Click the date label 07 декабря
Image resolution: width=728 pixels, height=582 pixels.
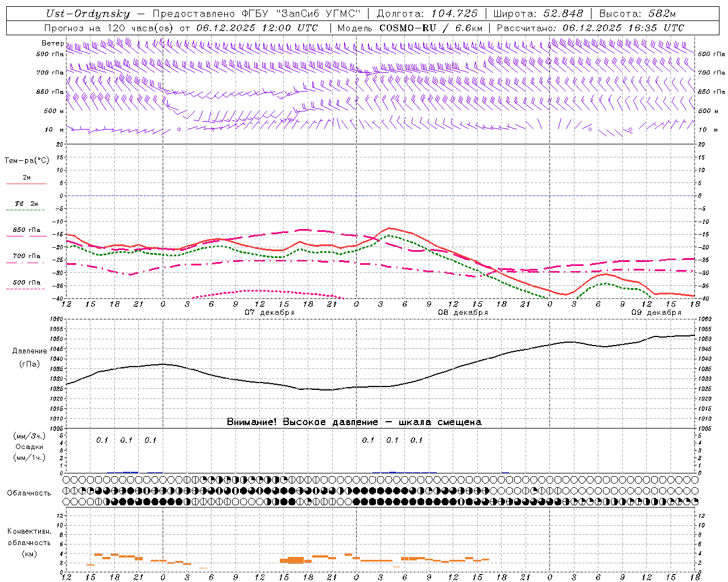(x=269, y=313)
